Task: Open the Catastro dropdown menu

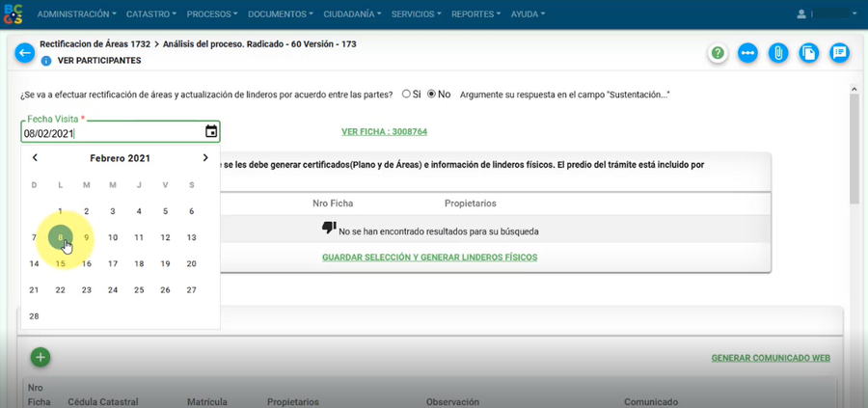Action: click(151, 14)
